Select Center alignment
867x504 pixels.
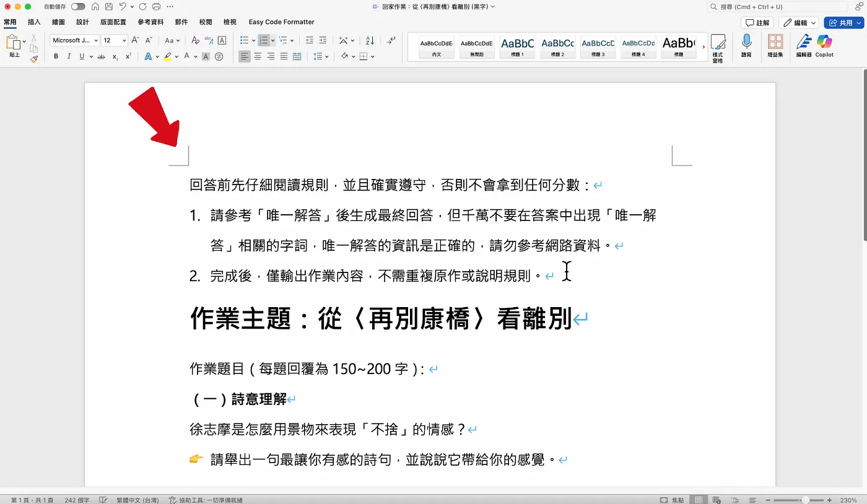point(258,56)
